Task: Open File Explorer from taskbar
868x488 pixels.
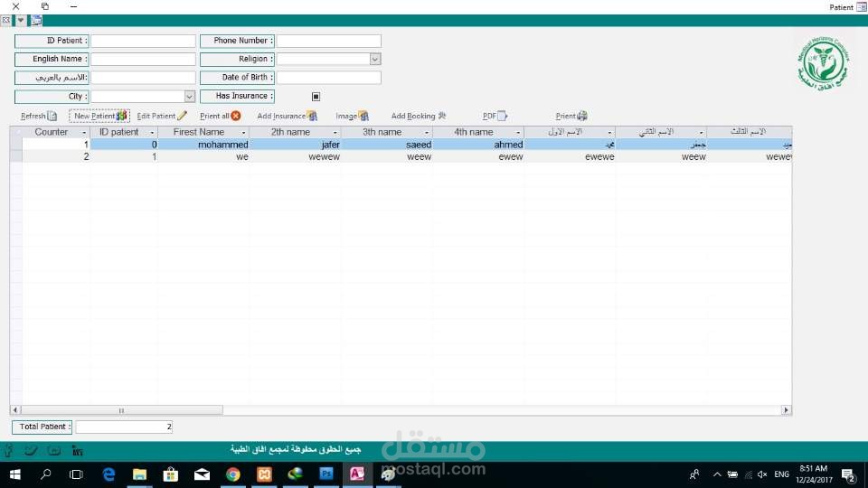Action: click(x=139, y=474)
